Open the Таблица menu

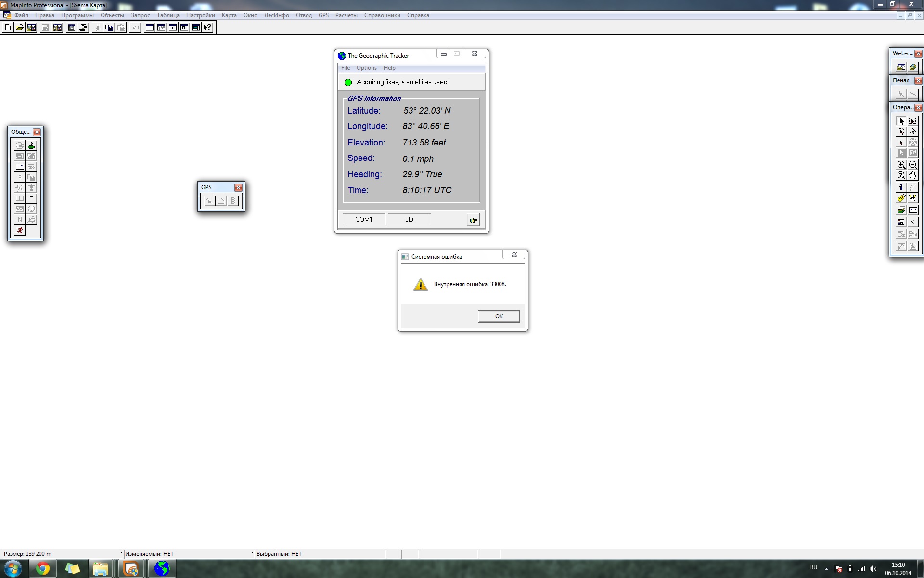168,15
